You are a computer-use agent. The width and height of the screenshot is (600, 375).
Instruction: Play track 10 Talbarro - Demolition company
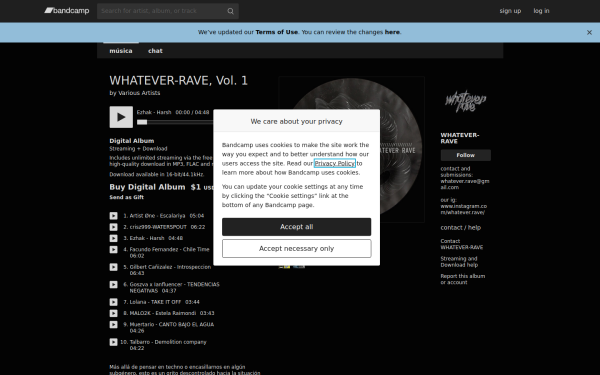114,342
